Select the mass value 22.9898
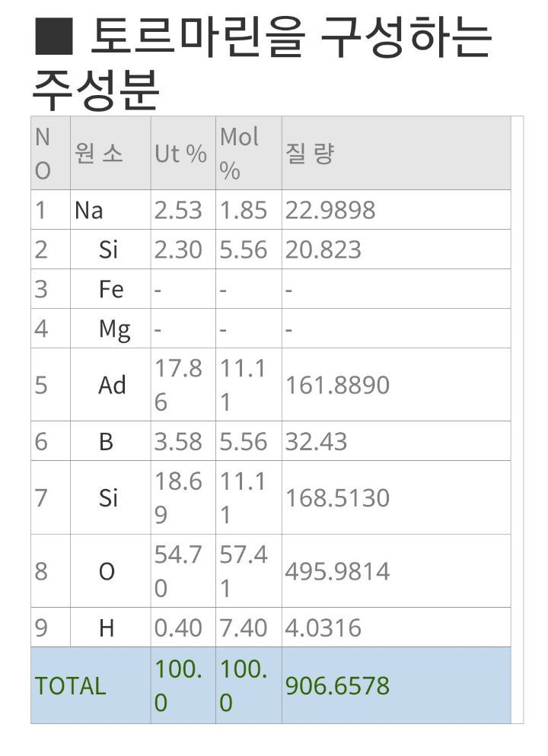The width and height of the screenshot is (548, 756). pos(330,210)
